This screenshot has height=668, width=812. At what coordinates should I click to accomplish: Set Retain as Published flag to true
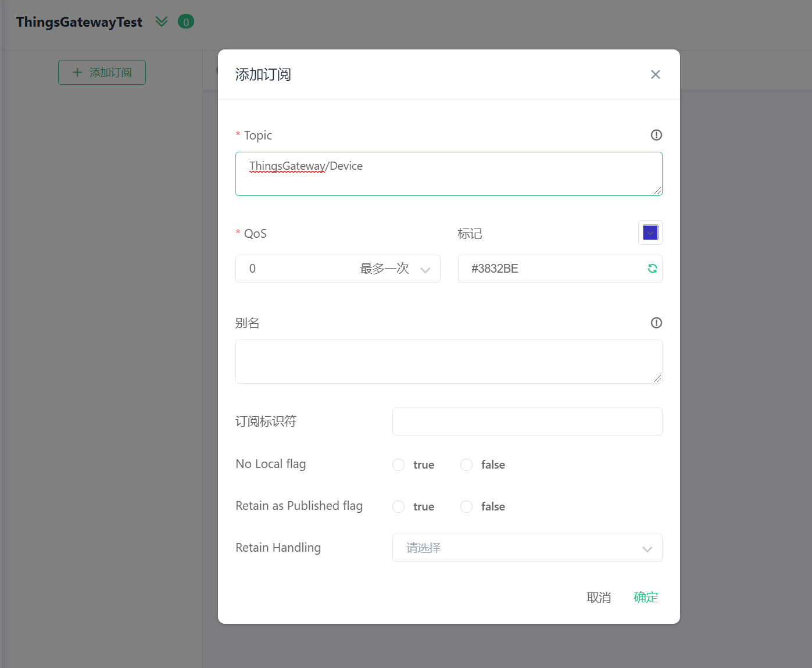coord(399,506)
